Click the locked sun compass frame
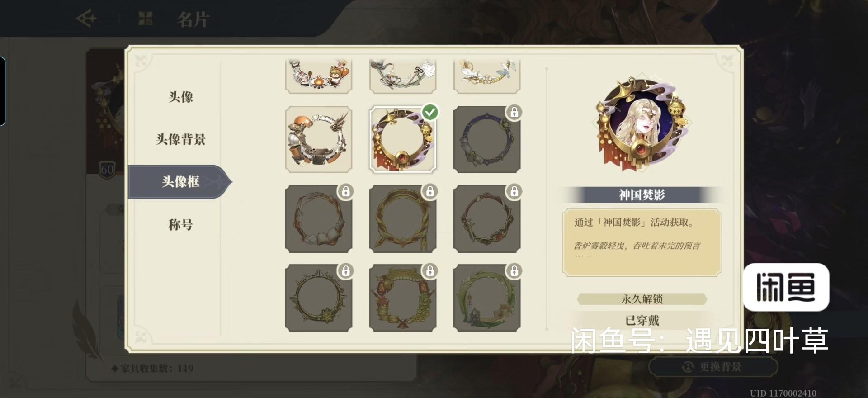The width and height of the screenshot is (868, 398). tap(319, 298)
